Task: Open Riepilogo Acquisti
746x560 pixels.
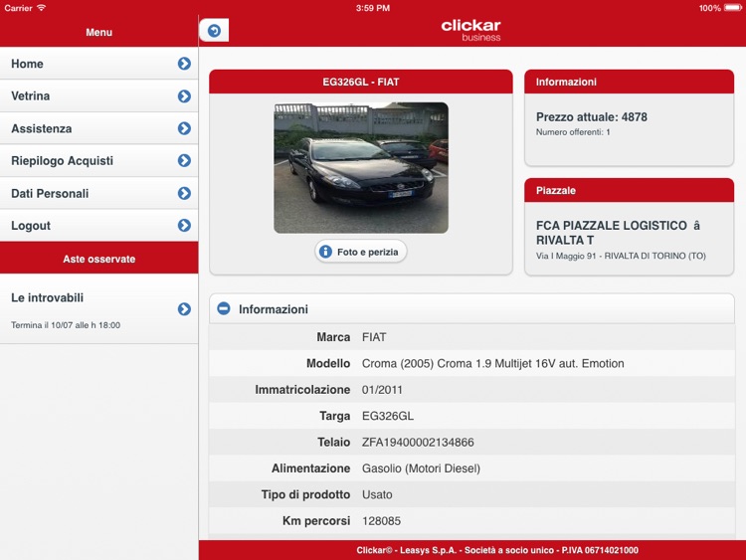Action: (98, 161)
